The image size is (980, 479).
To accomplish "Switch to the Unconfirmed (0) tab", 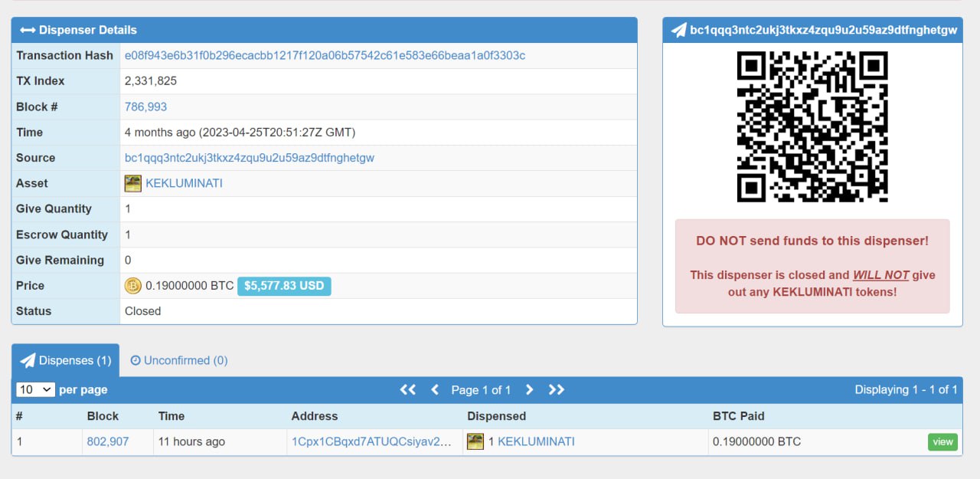I will [178, 360].
